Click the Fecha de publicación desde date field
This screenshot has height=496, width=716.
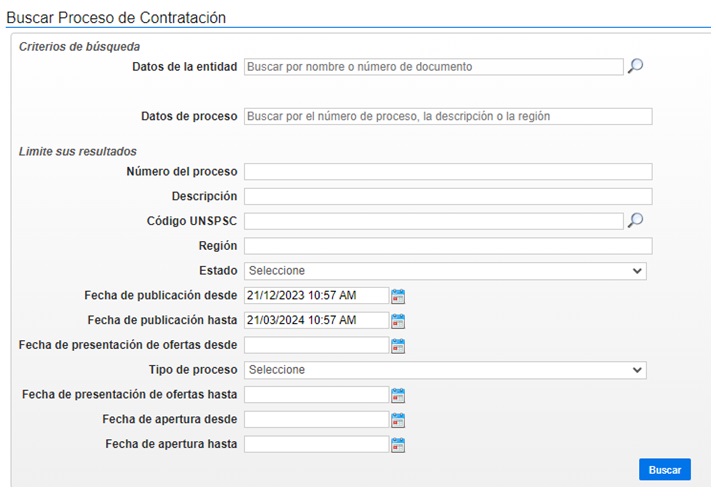[316, 295]
